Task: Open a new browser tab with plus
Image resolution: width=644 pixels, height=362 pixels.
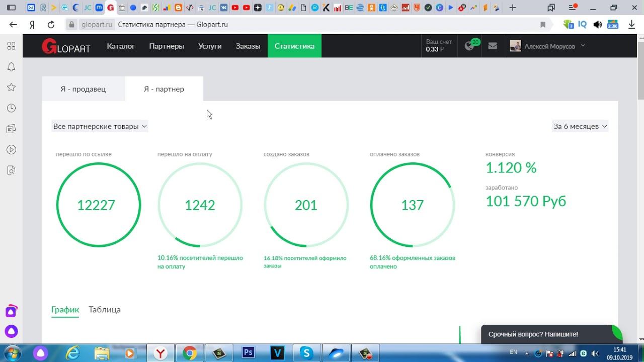Action: [x=513, y=8]
